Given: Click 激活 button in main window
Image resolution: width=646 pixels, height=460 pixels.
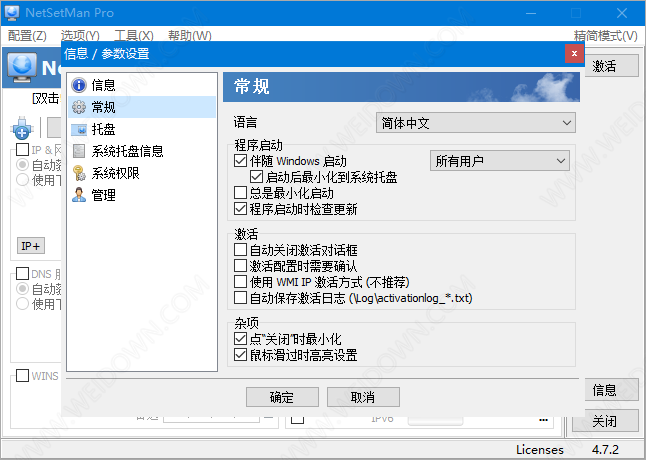Looking at the screenshot, I should [611, 66].
